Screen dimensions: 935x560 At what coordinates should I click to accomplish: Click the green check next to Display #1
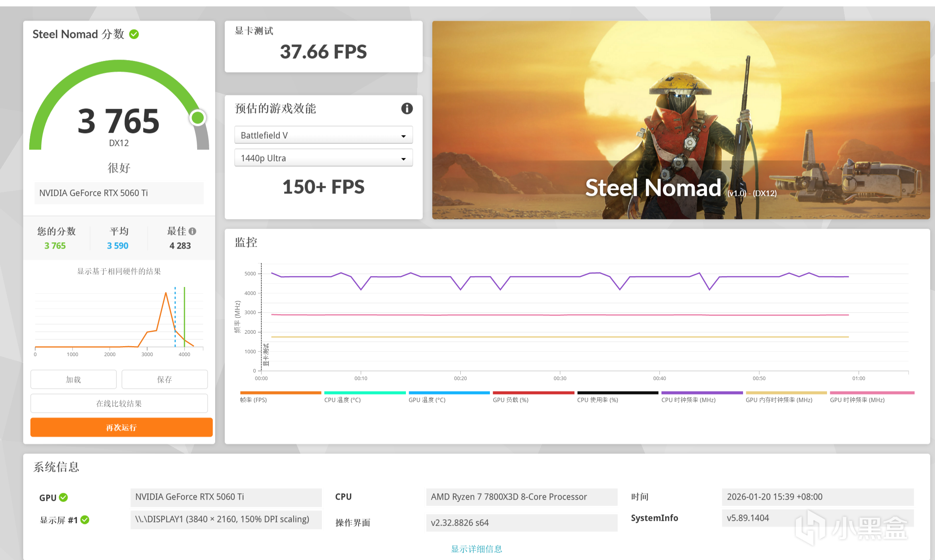coord(85,520)
